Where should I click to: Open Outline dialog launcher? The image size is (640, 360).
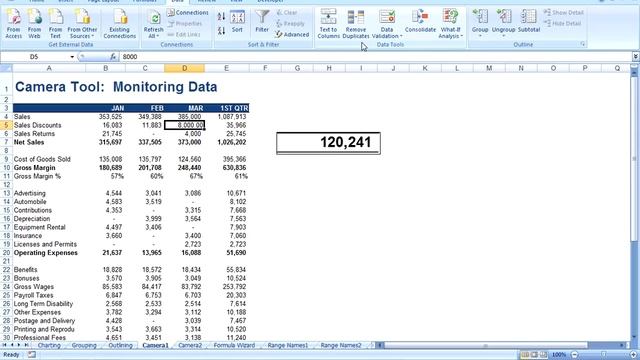[x=583, y=44]
